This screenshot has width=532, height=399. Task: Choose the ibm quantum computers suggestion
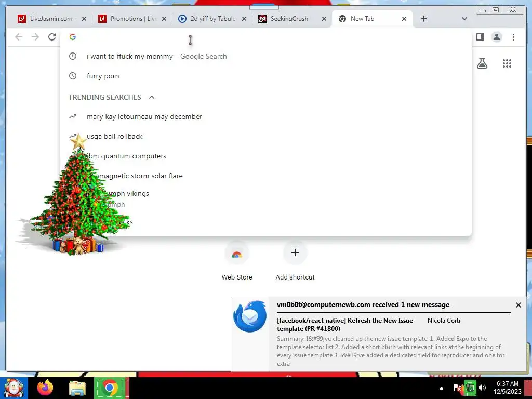point(265,156)
